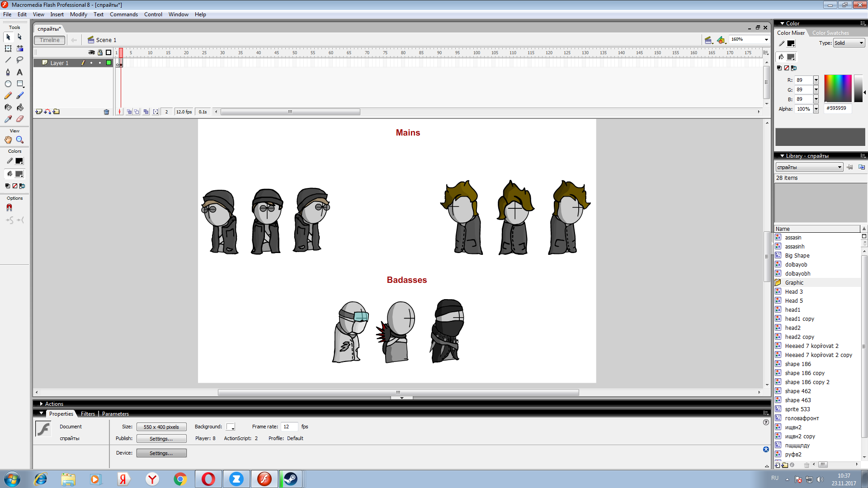
Task: Select the 'assasin' library item
Action: tap(793, 238)
